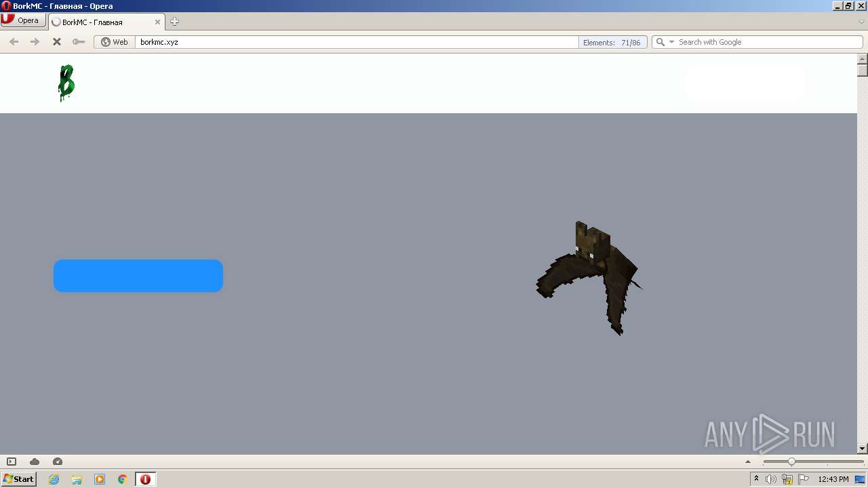
Task: Focus the Search with Google field
Action: pyautogui.click(x=768, y=42)
